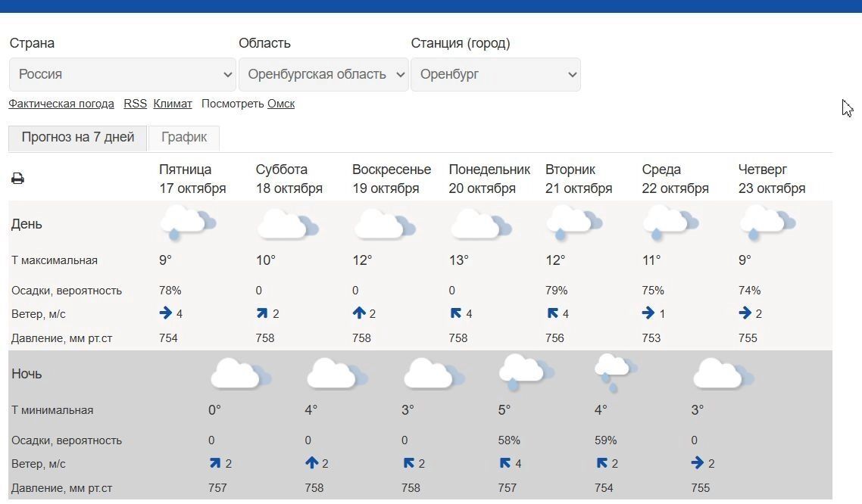Click the night wind arrow beside 757 pressure
Screen dimensions: 862x504
point(215,463)
